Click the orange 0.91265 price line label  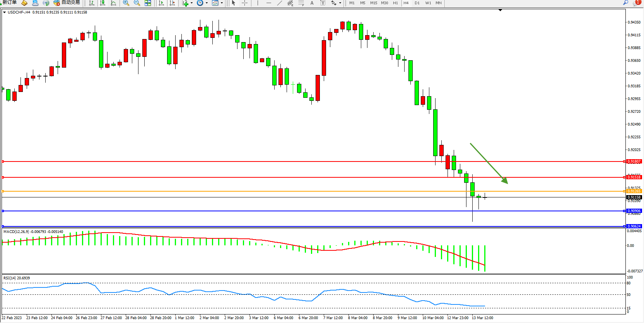(634, 191)
